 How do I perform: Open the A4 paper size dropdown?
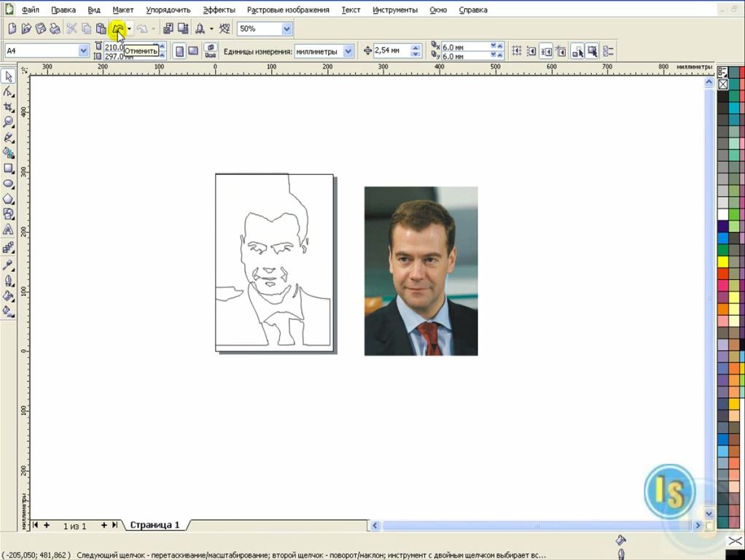pyautogui.click(x=83, y=51)
